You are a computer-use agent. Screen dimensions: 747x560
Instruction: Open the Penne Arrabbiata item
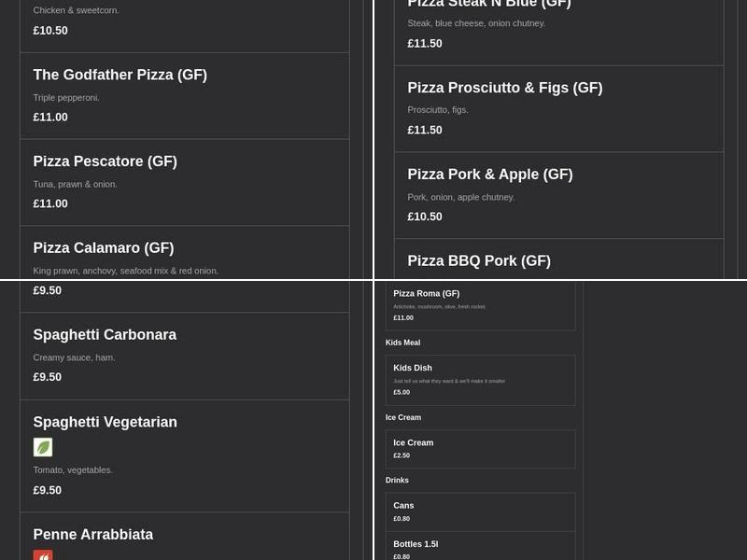click(93, 535)
